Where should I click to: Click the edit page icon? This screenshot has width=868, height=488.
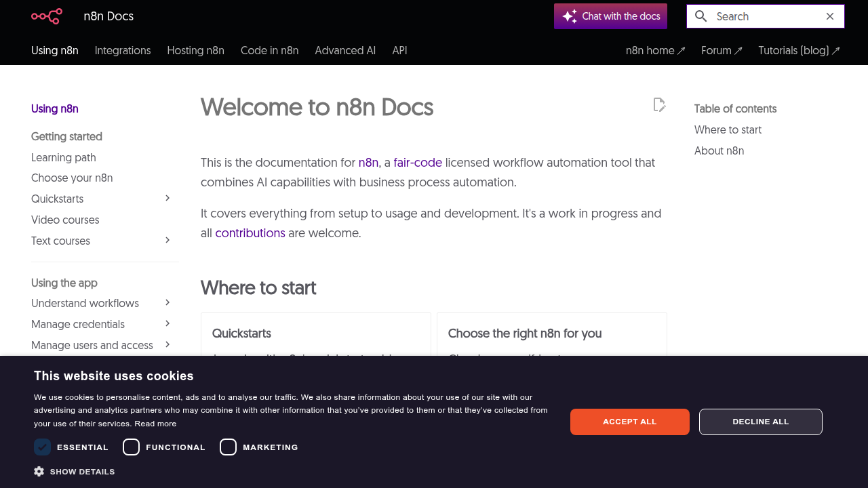pyautogui.click(x=659, y=105)
